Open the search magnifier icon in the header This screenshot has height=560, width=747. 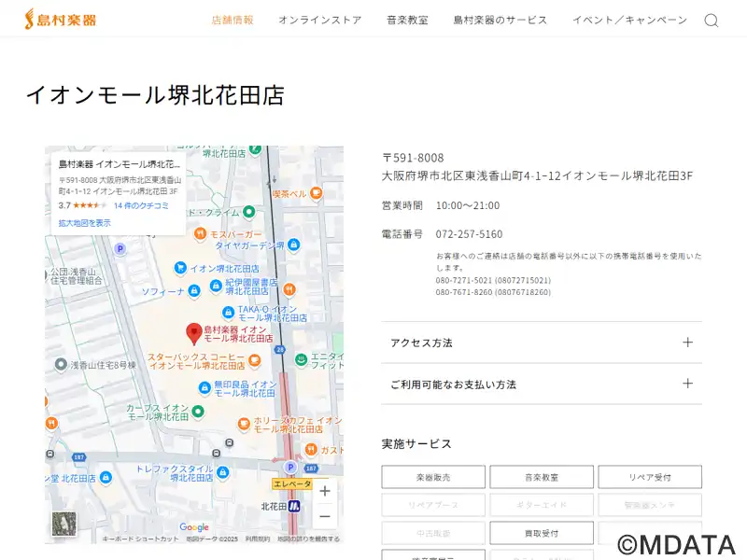click(x=712, y=21)
